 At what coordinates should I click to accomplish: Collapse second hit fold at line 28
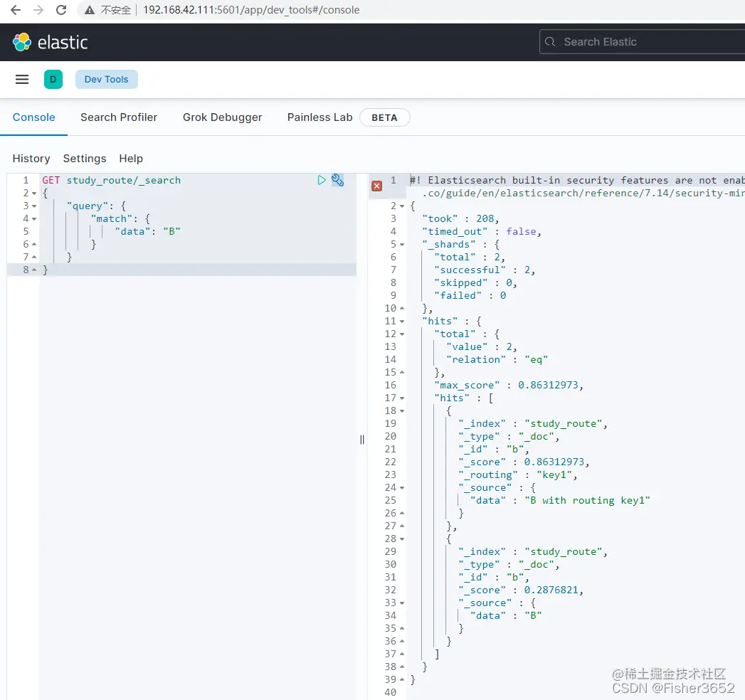(402, 539)
